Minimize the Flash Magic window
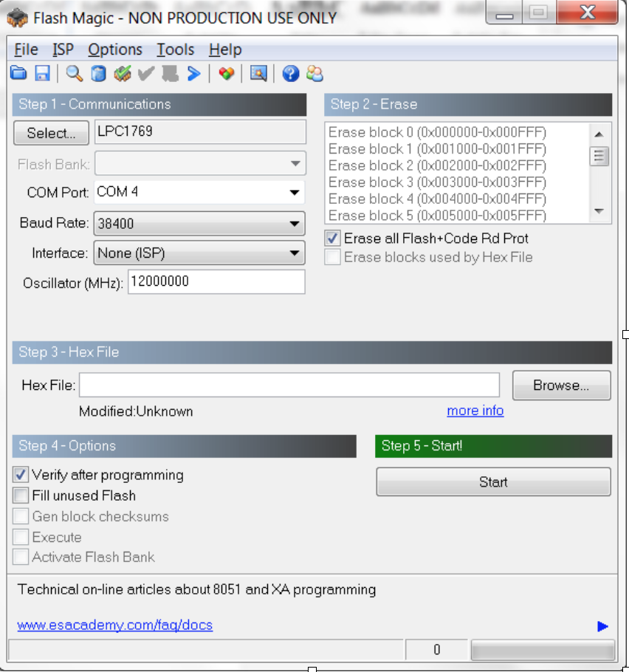This screenshot has width=629, height=672. pyautogui.click(x=504, y=13)
